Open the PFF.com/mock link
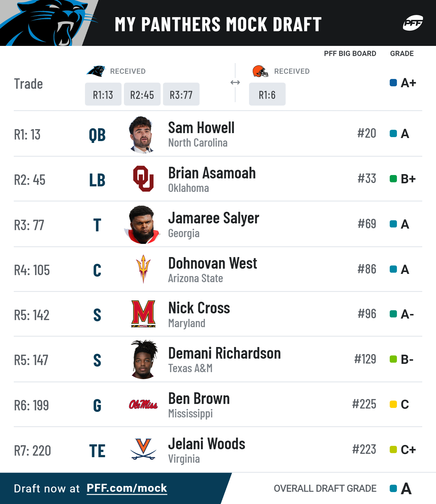436x504 pixels. pyautogui.click(x=127, y=488)
